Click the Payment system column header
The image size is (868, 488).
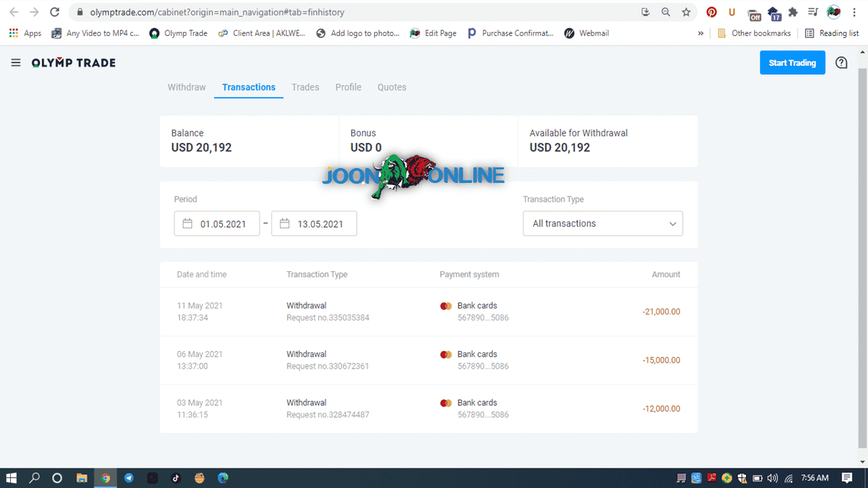point(469,274)
